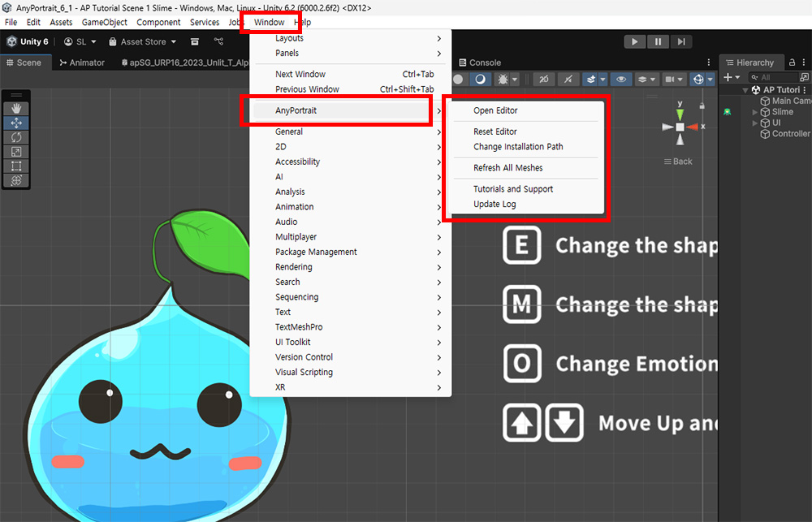Select the Scale tool

(17, 152)
